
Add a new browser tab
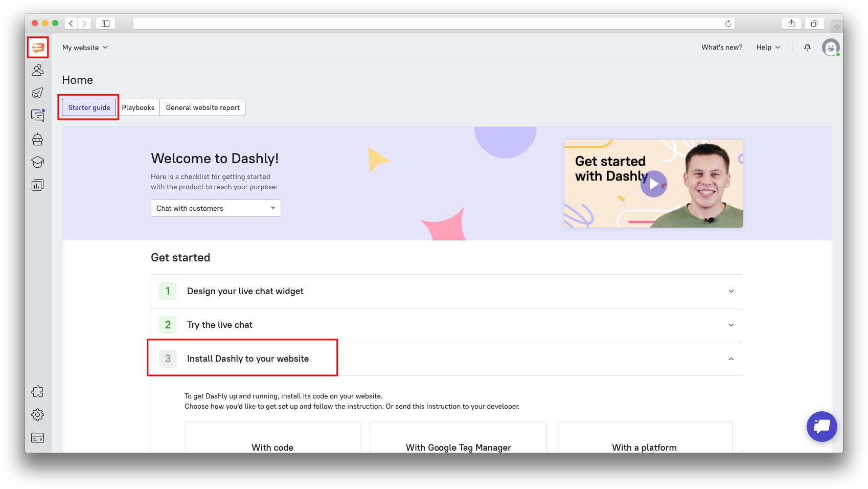click(x=837, y=27)
